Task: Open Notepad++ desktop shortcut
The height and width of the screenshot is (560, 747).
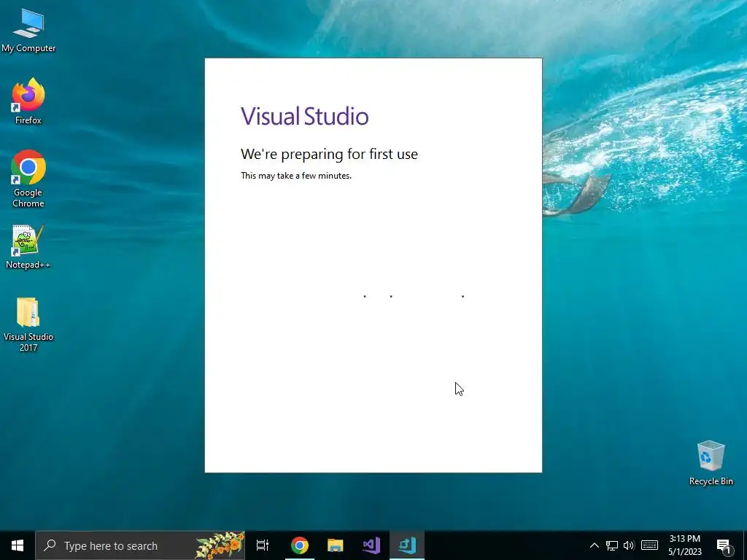Action: click(28, 246)
